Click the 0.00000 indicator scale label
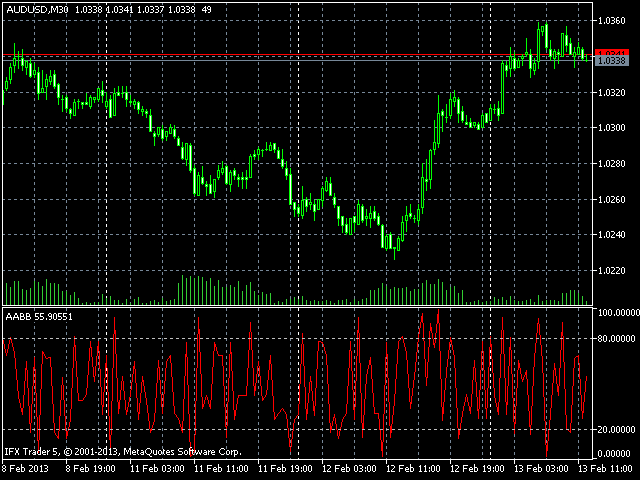The image size is (640, 480). tap(616, 453)
